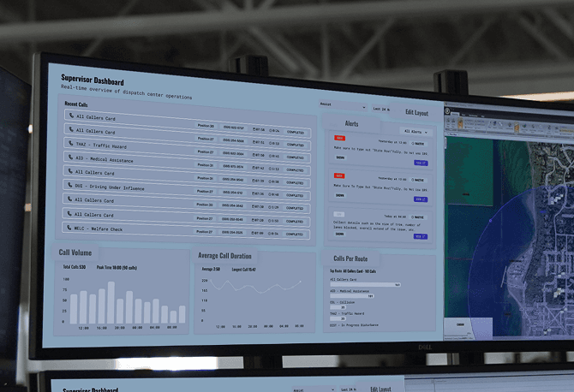Click the Supervisor Dashboard title on the upper monitor
Viewport: 574px width, 392px height.
(x=93, y=80)
